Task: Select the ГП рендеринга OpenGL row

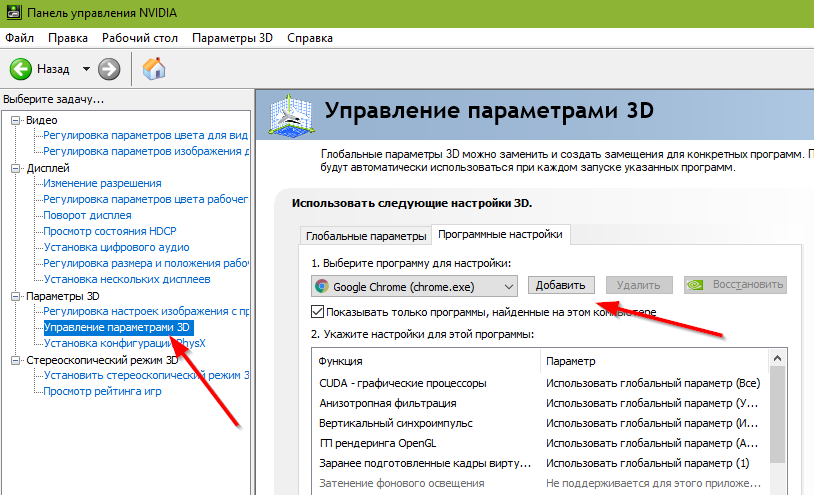Action: pos(540,443)
